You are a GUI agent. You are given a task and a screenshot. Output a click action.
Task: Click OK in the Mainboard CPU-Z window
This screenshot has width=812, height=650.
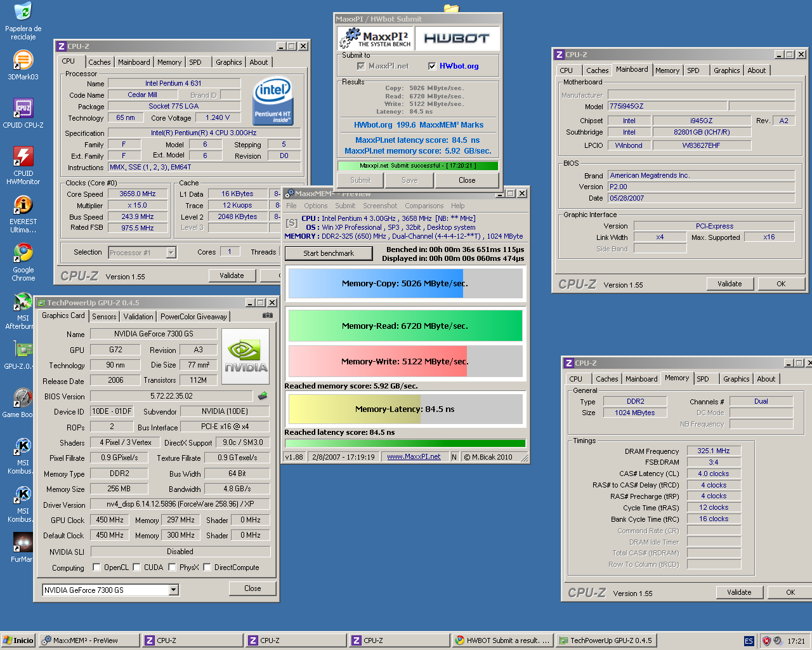coord(781,284)
